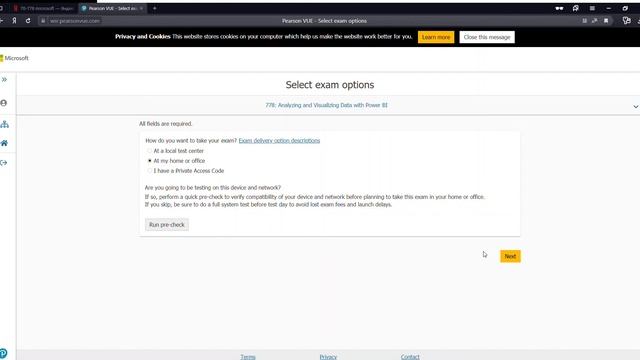Restore down the browser window
Screen dimensions: 640x360
point(625,8)
